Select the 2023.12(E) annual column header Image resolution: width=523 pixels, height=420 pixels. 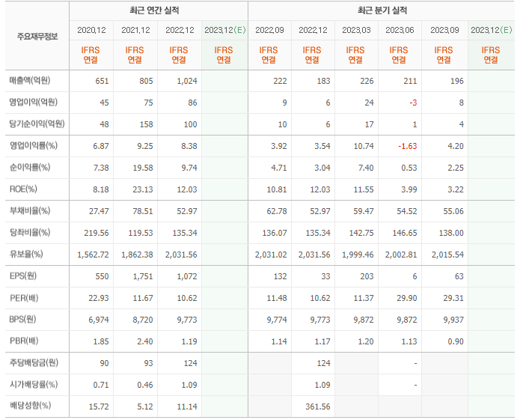coord(224,30)
